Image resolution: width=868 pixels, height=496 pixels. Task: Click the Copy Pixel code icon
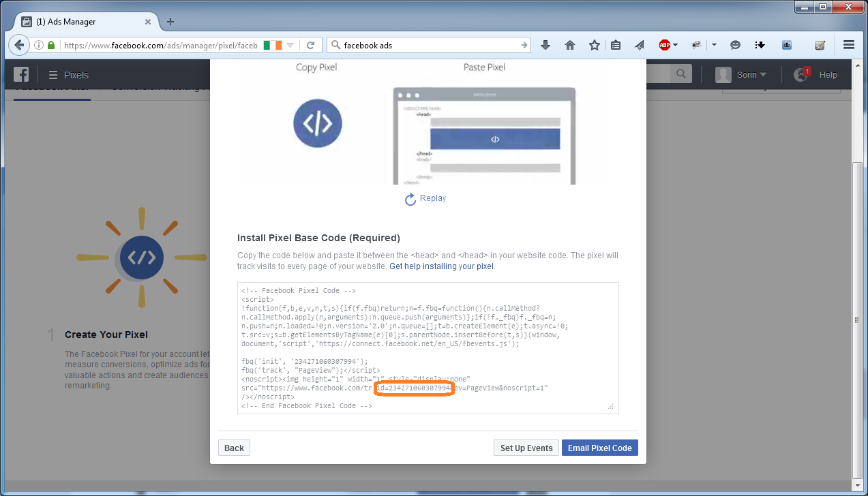point(317,123)
